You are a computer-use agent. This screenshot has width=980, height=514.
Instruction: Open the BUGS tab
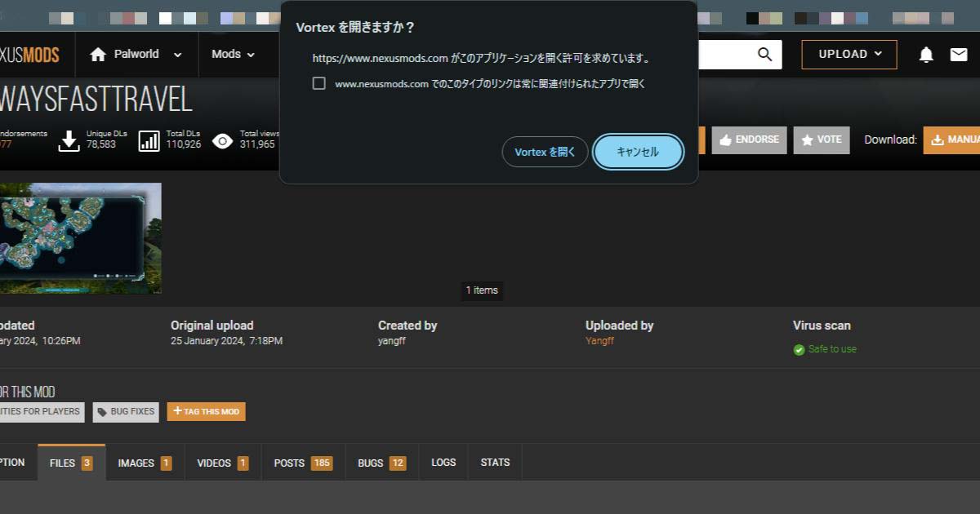[x=382, y=463]
